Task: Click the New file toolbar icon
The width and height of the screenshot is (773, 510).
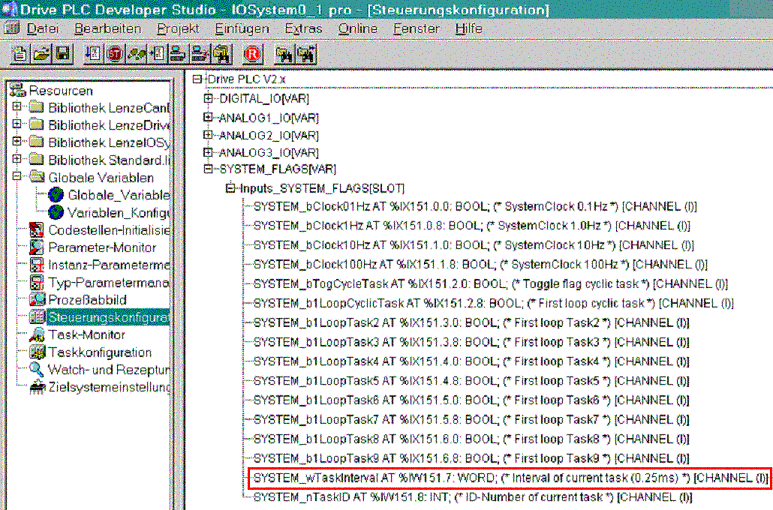Action: click(21, 52)
